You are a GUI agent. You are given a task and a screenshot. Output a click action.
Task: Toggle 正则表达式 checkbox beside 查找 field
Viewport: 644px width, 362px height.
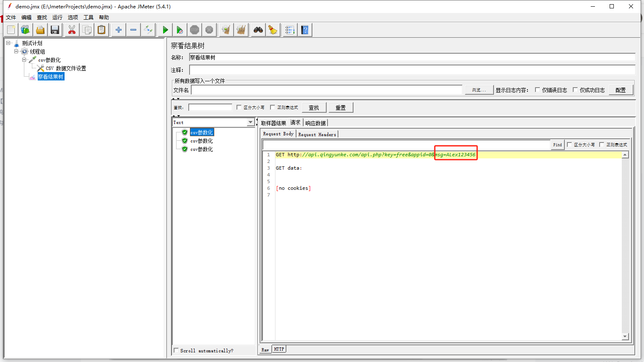click(x=273, y=108)
